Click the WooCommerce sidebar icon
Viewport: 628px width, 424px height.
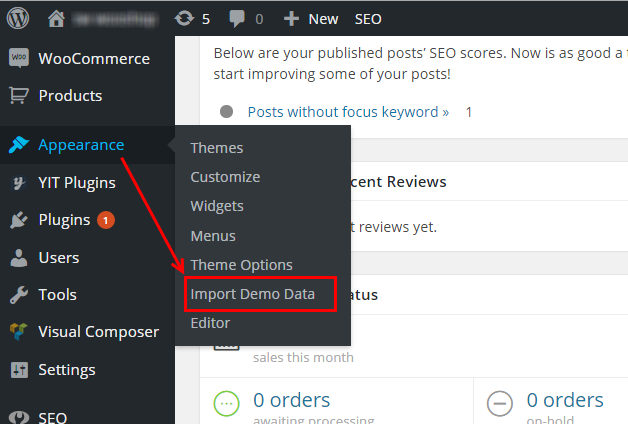(19, 58)
